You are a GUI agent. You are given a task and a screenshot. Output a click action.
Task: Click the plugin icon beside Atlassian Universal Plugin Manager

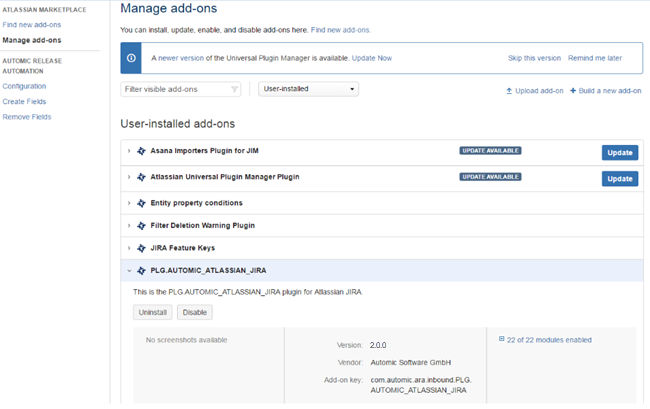coord(141,177)
